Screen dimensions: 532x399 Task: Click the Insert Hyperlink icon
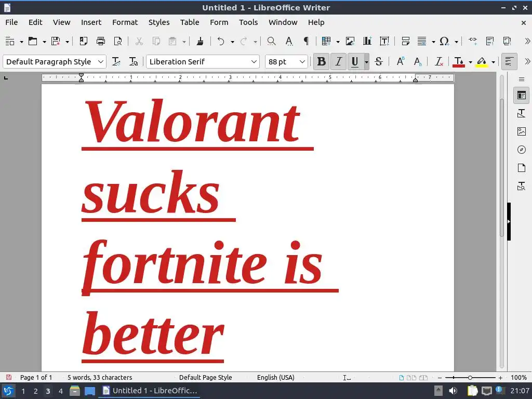pyautogui.click(x=473, y=42)
